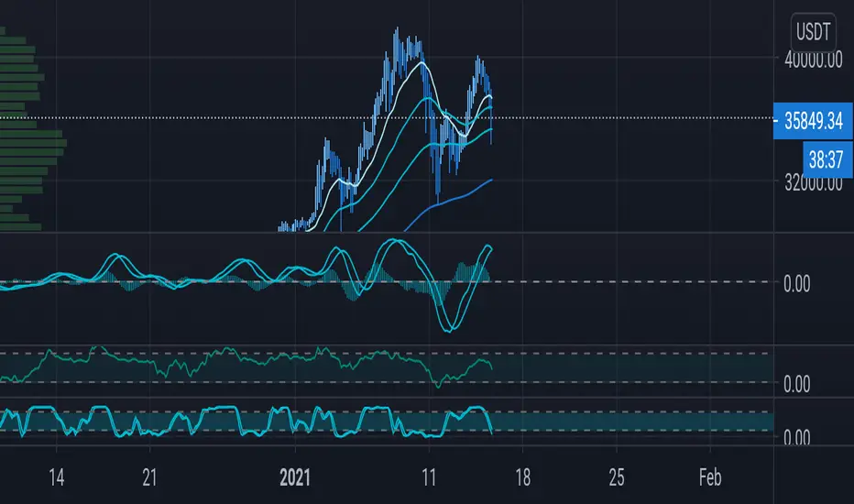Open the USDT currency selector

[813, 32]
